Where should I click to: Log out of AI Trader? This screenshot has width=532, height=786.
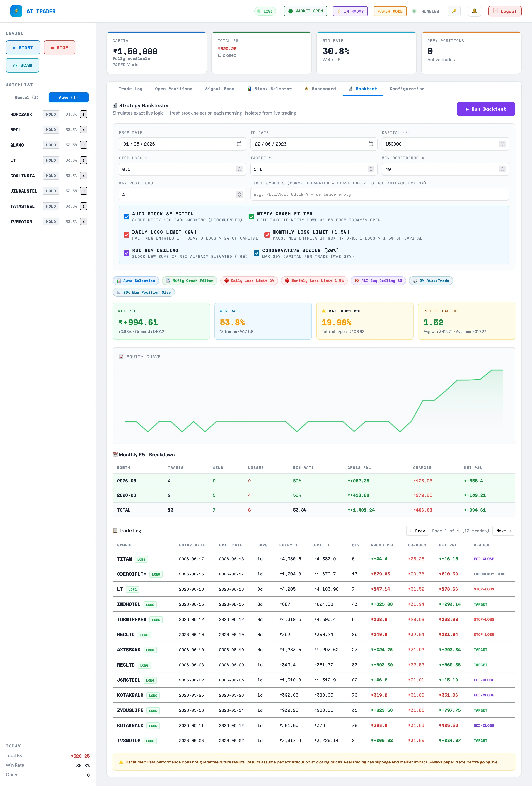pos(505,11)
